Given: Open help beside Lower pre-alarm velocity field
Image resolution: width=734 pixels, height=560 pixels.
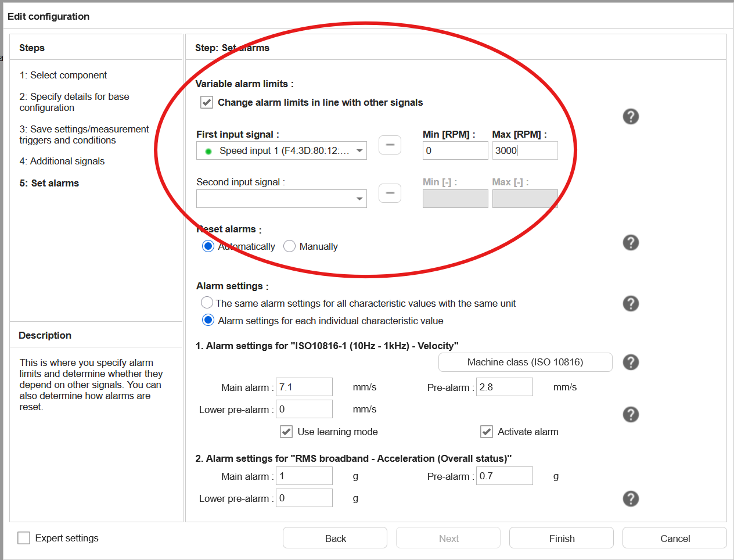Looking at the screenshot, I should tap(631, 414).
